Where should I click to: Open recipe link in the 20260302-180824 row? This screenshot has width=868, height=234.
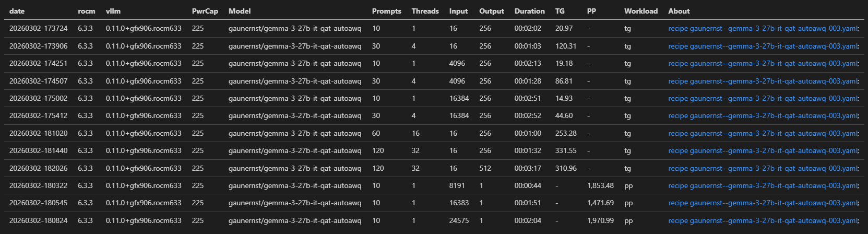[763, 220]
